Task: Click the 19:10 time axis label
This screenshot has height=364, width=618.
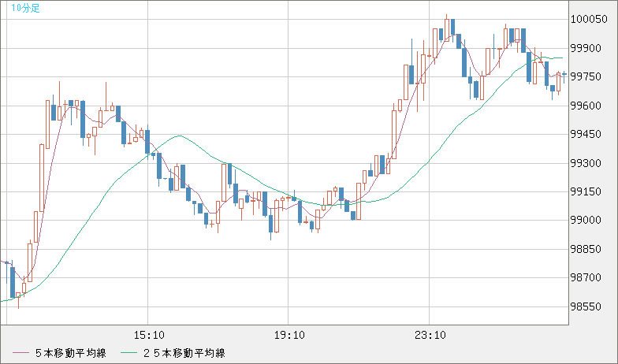Action: pyautogui.click(x=289, y=336)
